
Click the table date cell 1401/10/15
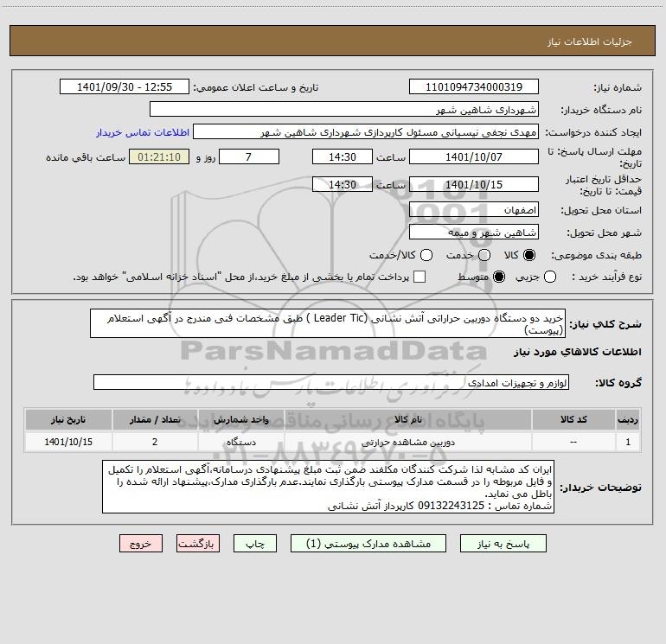(68, 442)
